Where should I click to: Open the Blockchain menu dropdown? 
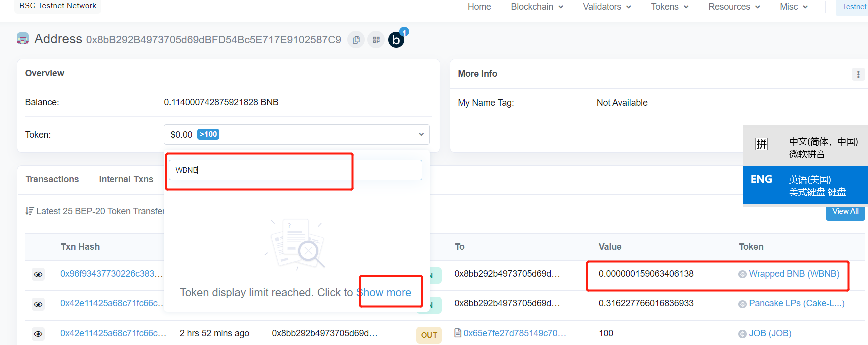point(537,7)
